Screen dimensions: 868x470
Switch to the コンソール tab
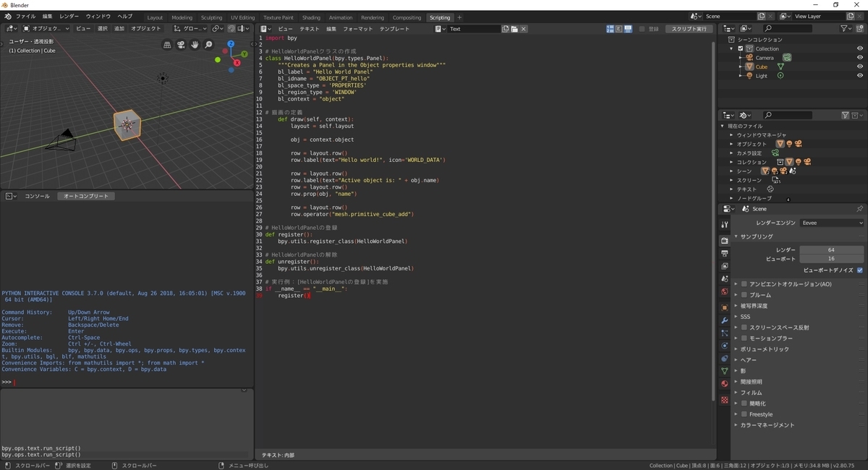click(x=38, y=196)
